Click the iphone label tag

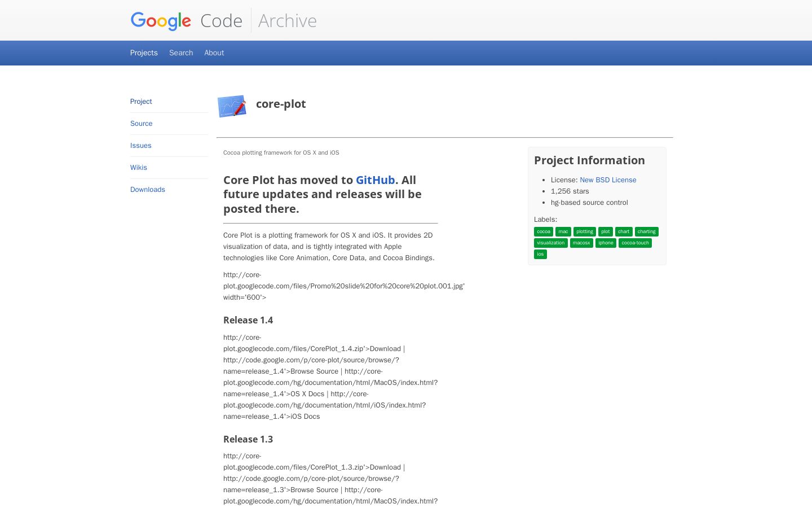606,243
